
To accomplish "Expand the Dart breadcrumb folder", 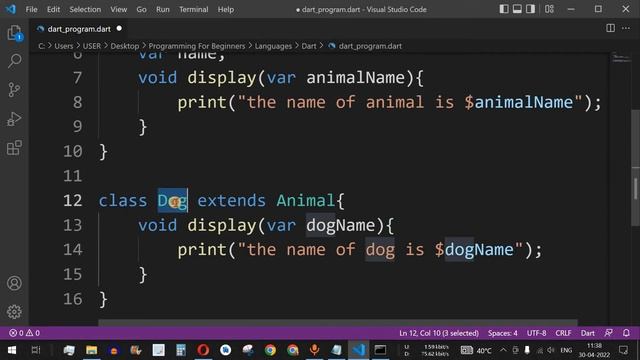I will click(309, 46).
